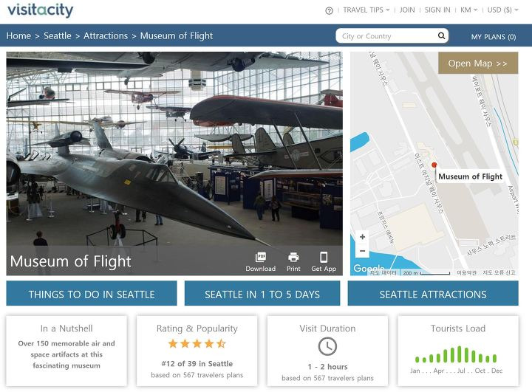532x392 pixels.
Task: Open the KM units dropdown
Action: [x=468, y=10]
